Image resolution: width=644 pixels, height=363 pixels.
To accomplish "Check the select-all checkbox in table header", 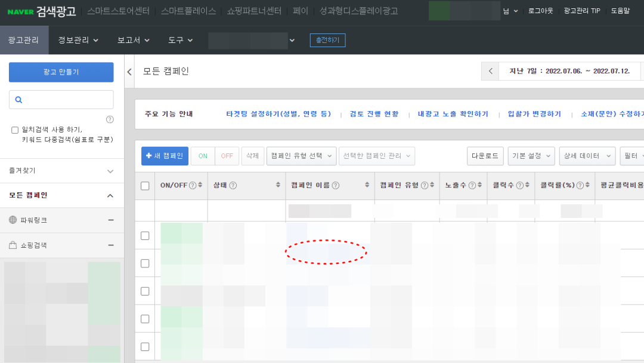I will click(x=146, y=185).
